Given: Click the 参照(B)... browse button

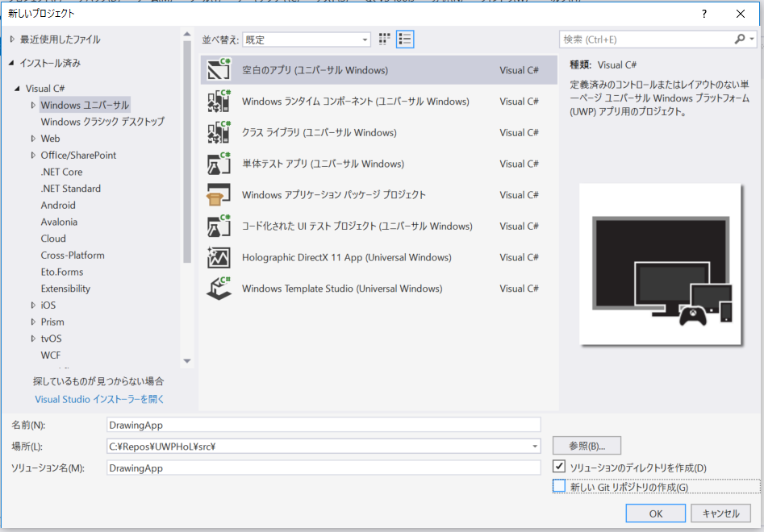Looking at the screenshot, I should (587, 446).
